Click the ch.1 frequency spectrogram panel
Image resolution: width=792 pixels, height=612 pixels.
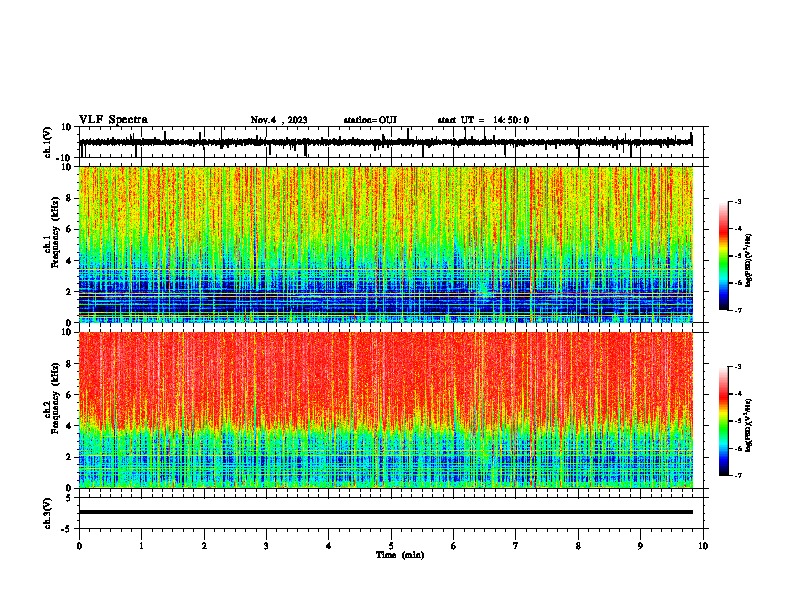point(386,244)
